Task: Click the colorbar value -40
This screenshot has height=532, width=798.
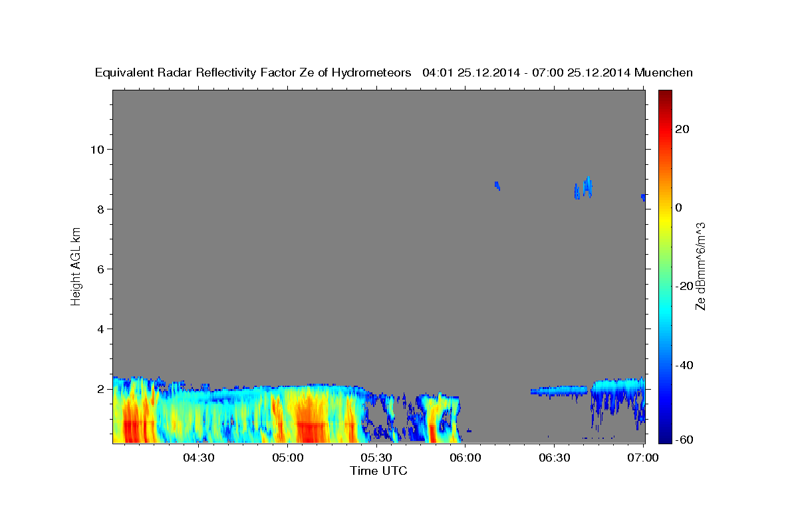Action: click(684, 365)
